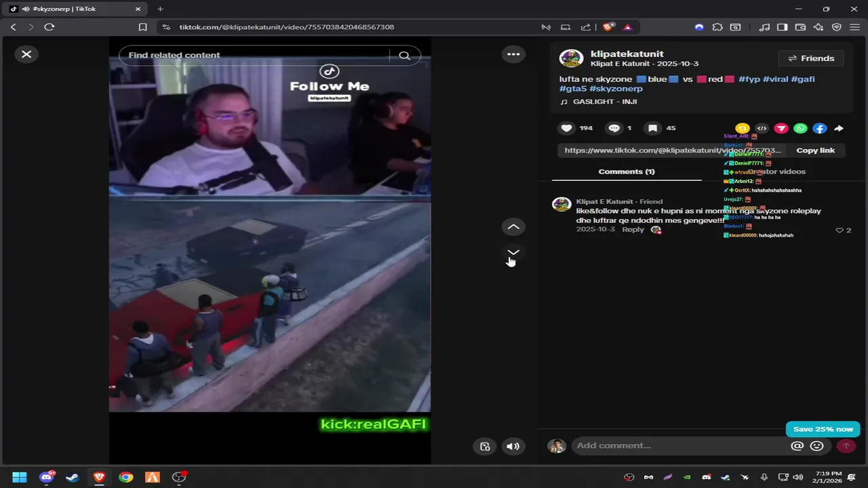Go back in the browser

click(13, 27)
